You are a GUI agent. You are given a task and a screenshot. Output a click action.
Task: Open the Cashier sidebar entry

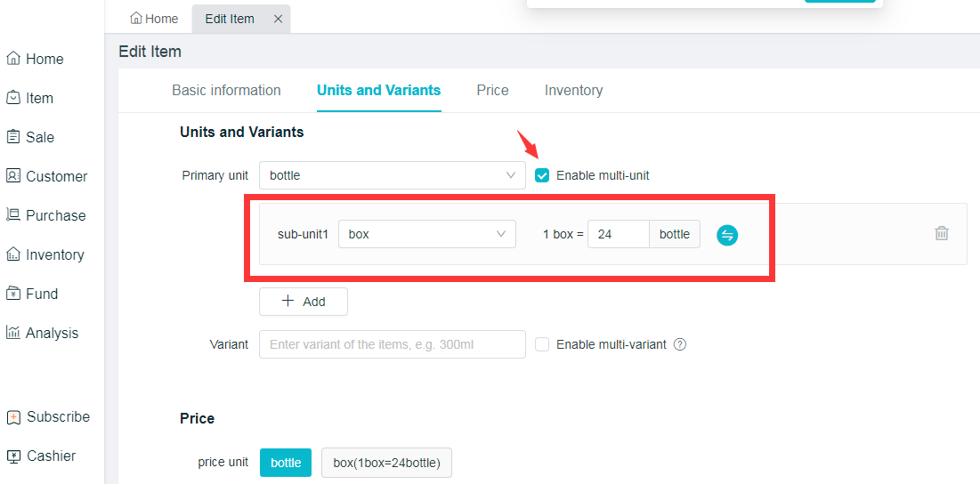(x=41, y=456)
